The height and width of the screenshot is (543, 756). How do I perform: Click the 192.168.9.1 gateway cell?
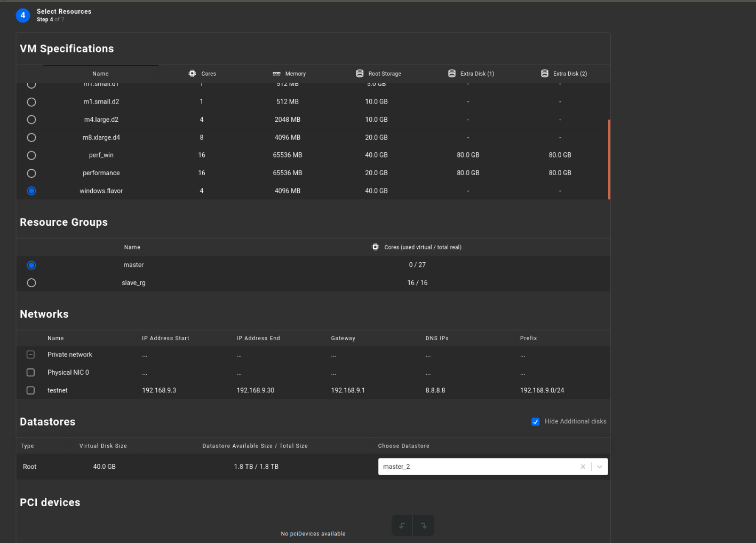348,390
